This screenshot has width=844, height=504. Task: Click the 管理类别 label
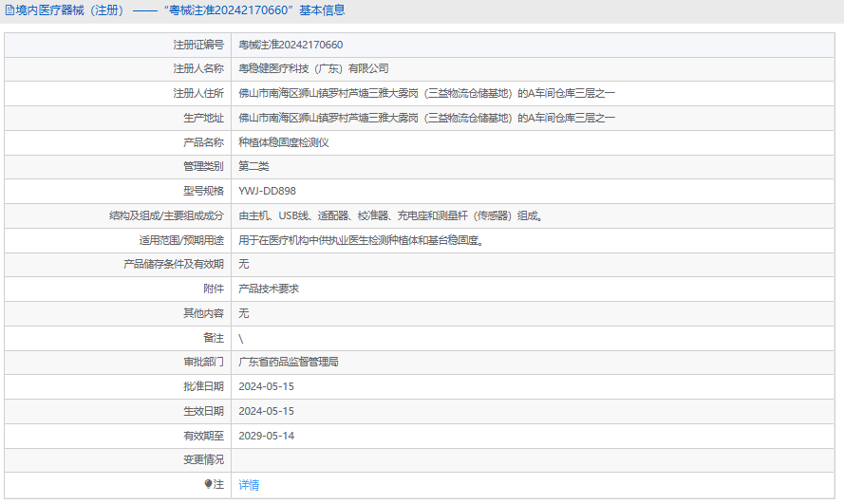203,166
